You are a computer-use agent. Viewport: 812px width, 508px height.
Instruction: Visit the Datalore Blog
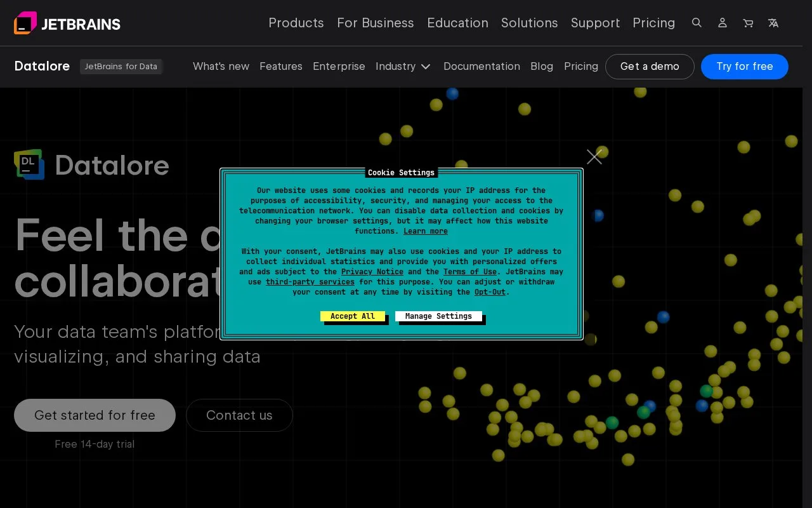542,66
